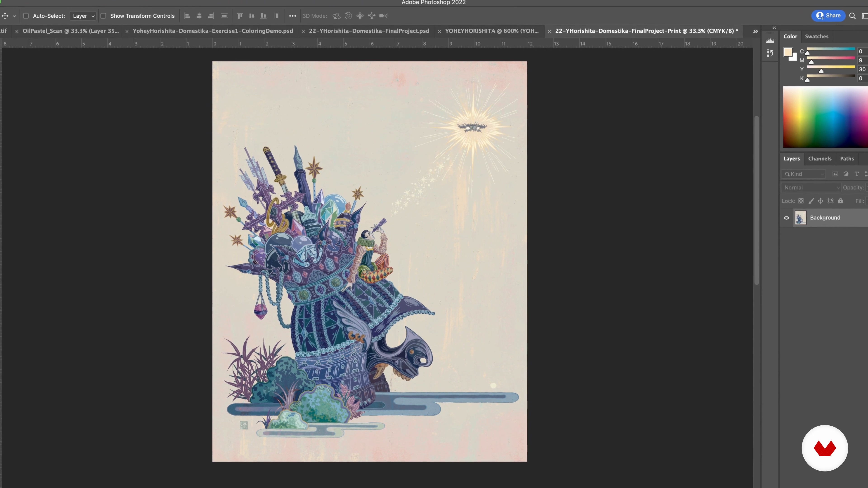Open the Normal blend mode dropdown

(x=811, y=188)
